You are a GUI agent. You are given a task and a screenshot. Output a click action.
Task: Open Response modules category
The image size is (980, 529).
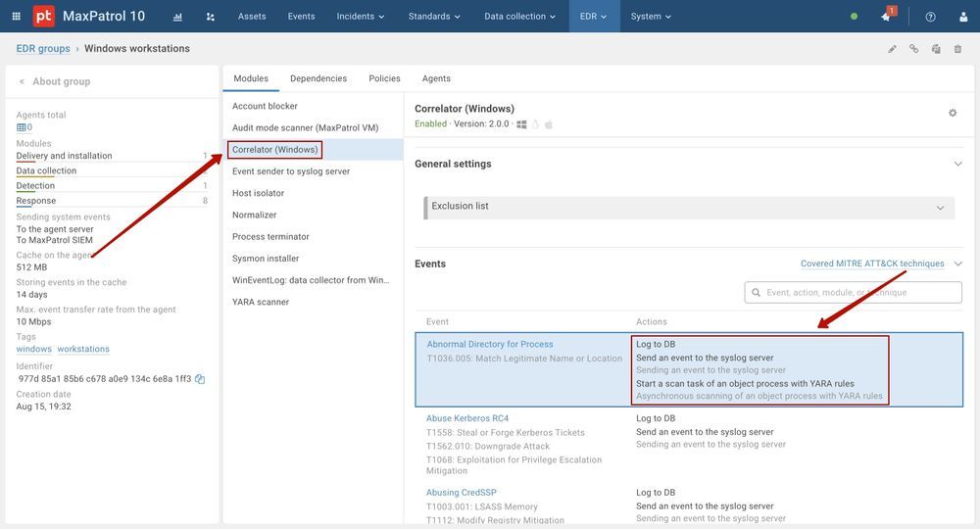point(36,201)
